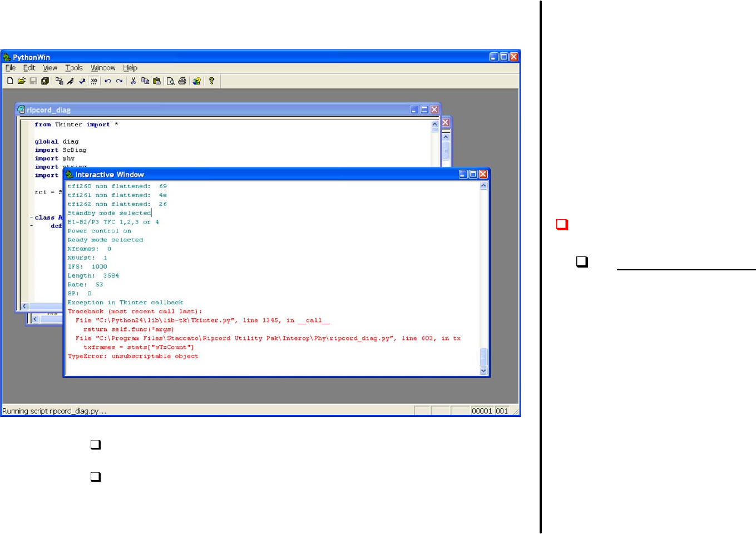Open Print Preview from the toolbar

click(171, 81)
